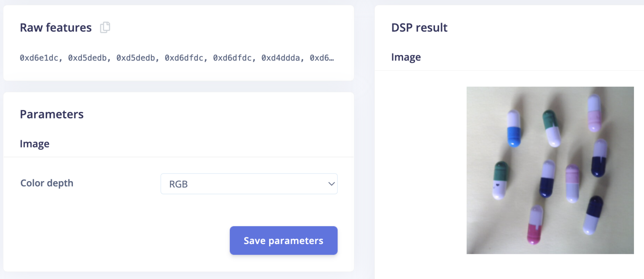Click the Parameters heading
The height and width of the screenshot is (279, 644).
point(52,114)
